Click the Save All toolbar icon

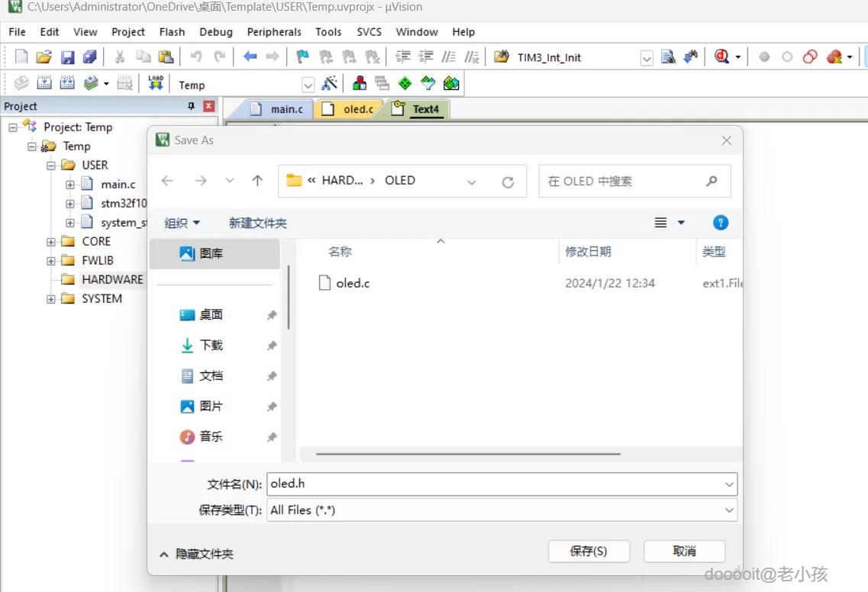(x=89, y=56)
